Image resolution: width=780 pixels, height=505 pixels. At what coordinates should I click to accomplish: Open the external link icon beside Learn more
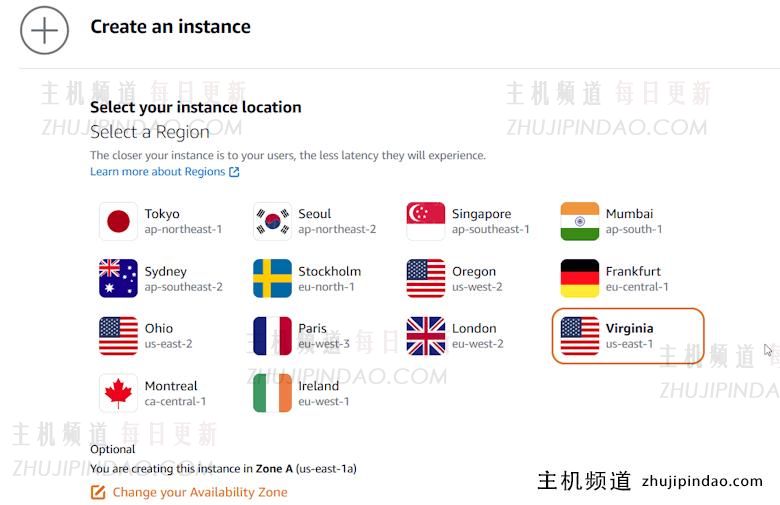(x=234, y=172)
